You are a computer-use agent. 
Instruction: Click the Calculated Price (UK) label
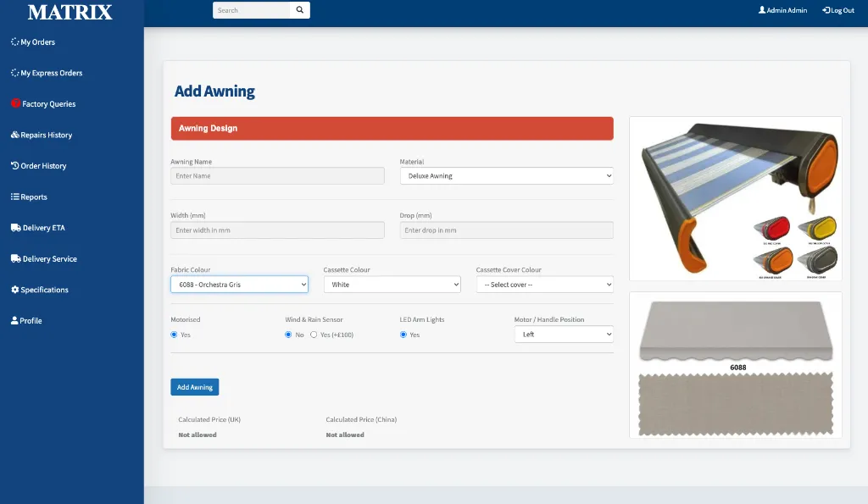pyautogui.click(x=209, y=419)
